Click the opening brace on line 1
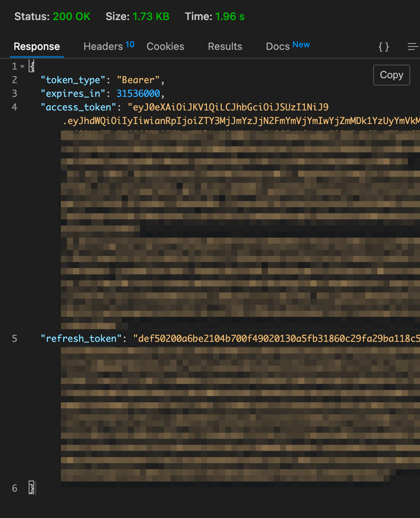420x518 pixels. (x=32, y=67)
